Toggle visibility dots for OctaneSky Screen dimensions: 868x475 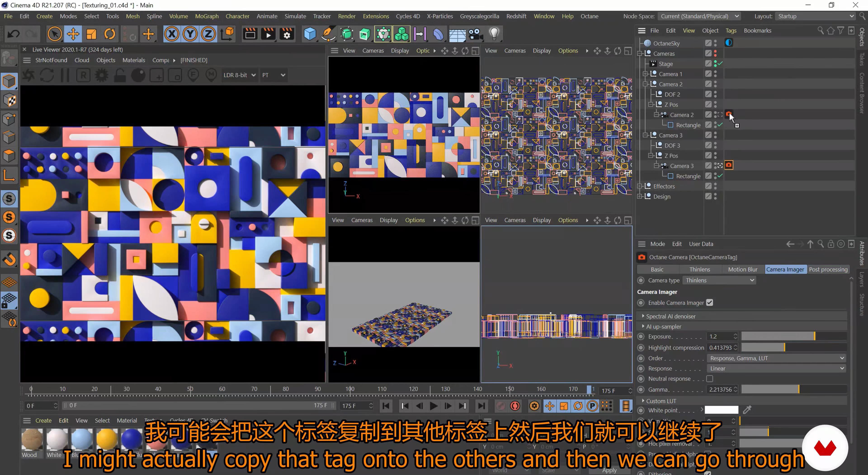coord(715,43)
